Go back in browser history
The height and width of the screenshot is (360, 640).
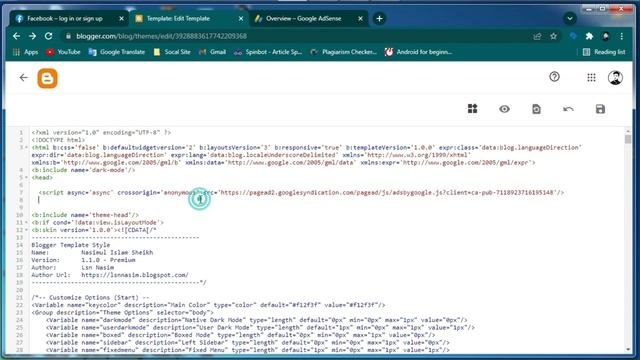click(x=16, y=36)
